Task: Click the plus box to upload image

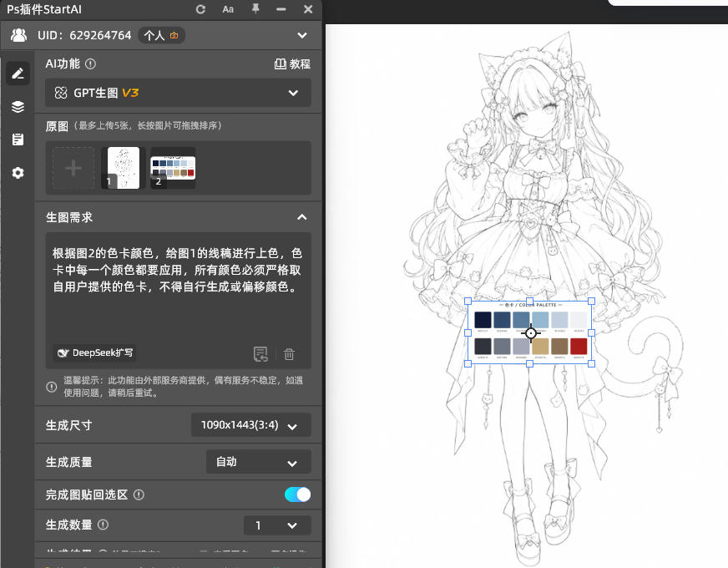Action: coord(73,168)
